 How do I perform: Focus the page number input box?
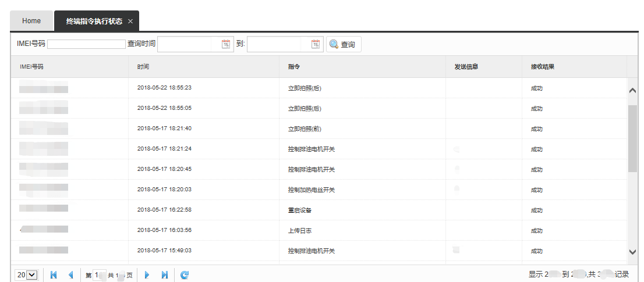(x=100, y=275)
